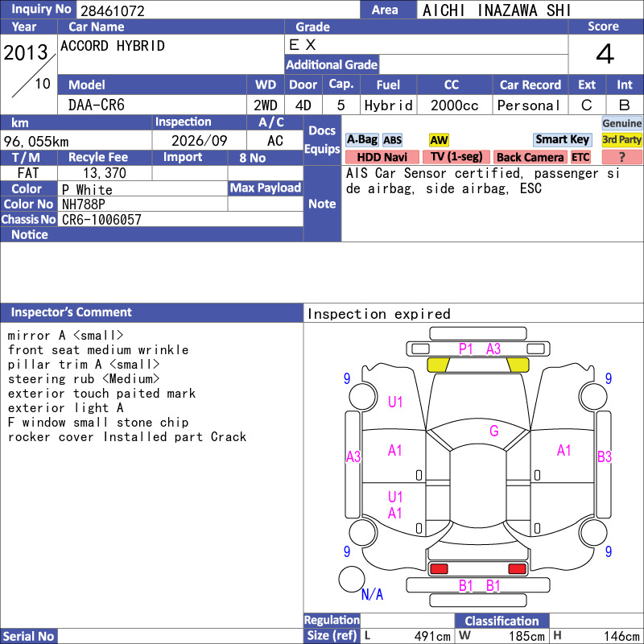Click the Score value 4

[605, 54]
